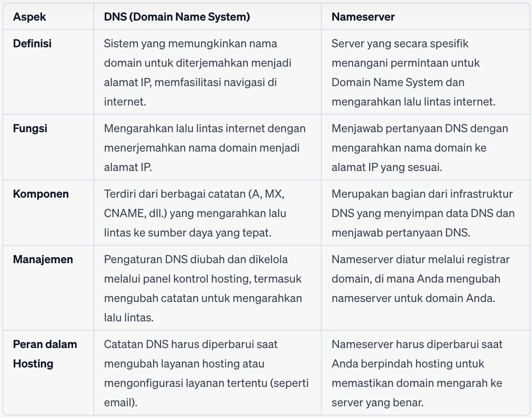Screen dimensions: 532x418
Task: Click the cell starting 'Nameserver diatur melalui registrar'
Action: pyautogui.click(x=420, y=279)
